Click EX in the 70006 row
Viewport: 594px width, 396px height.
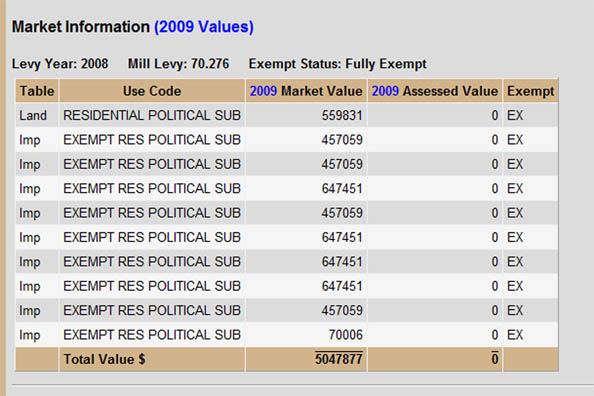(x=515, y=335)
